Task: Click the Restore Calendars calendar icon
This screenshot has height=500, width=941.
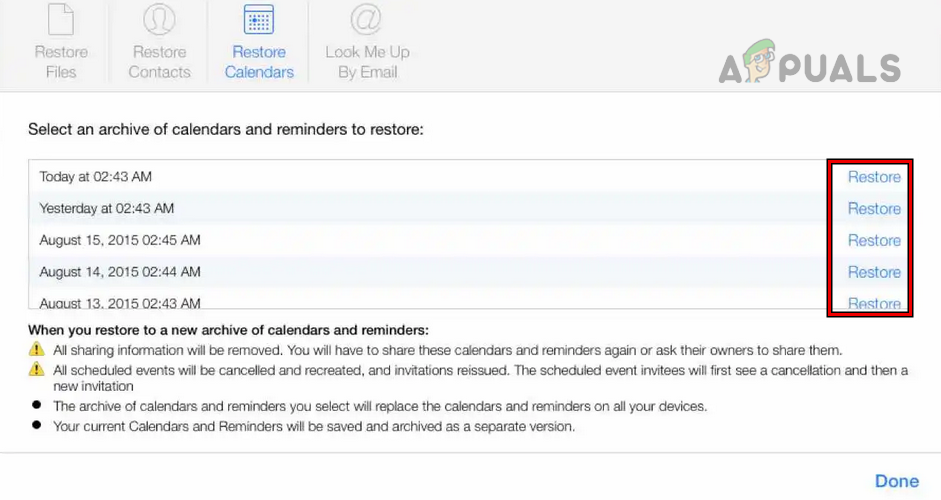Action: (259, 18)
